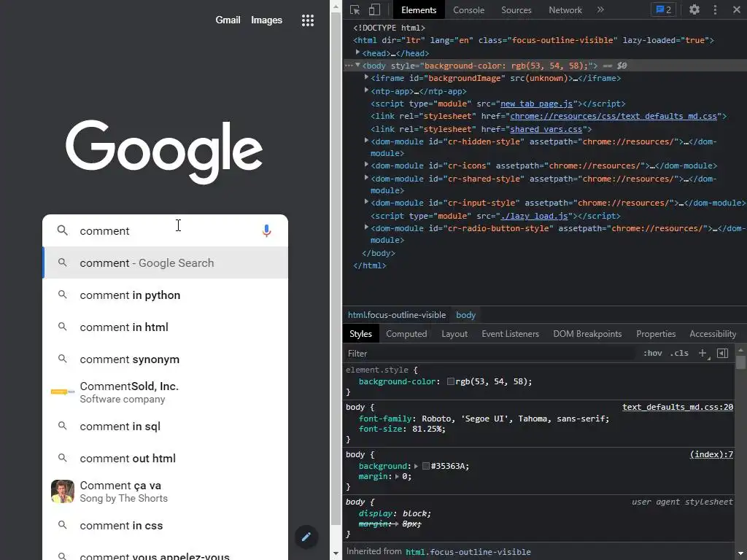
Task: Click the magnifier icon in the search box
Action: (x=63, y=230)
